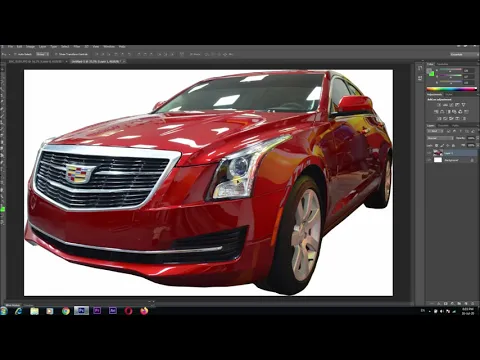
Task: Toggle lock transparent pixels in Layers panel
Action: [437, 145]
